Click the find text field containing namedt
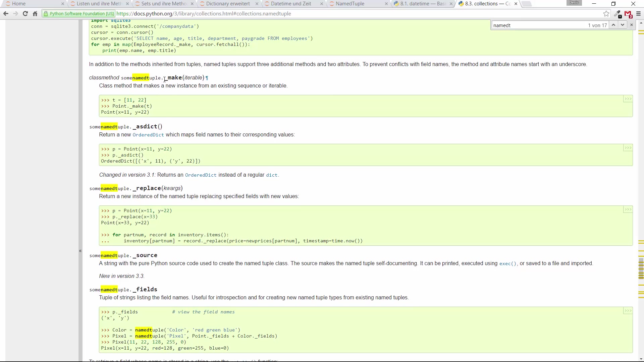This screenshot has height=362, width=644. 537,25
